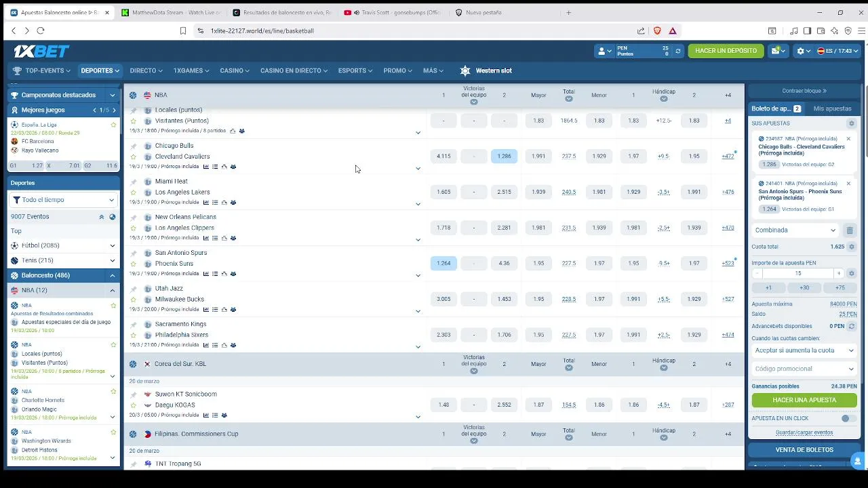Favorite the Washington Wizards sidebar entry star

(113, 432)
